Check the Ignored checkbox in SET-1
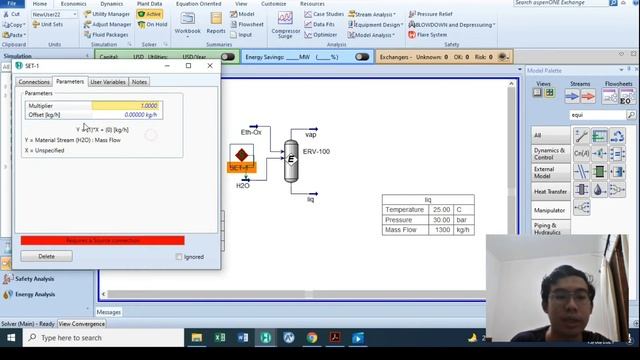The height and width of the screenshot is (360, 640). click(x=179, y=257)
